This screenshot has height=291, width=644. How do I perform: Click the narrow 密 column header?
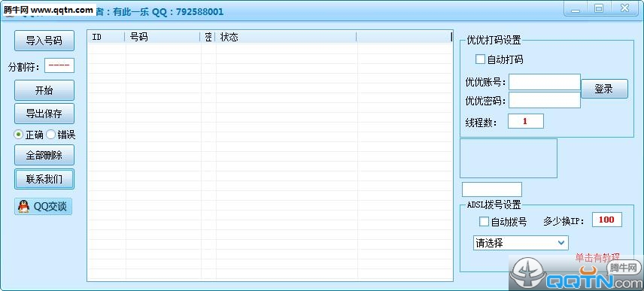208,37
